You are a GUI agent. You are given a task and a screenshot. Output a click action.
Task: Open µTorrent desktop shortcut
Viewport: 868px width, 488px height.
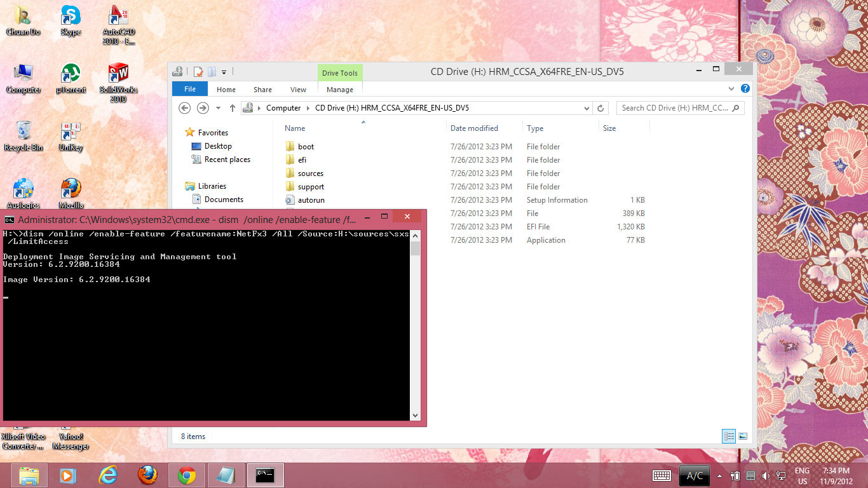pos(71,79)
